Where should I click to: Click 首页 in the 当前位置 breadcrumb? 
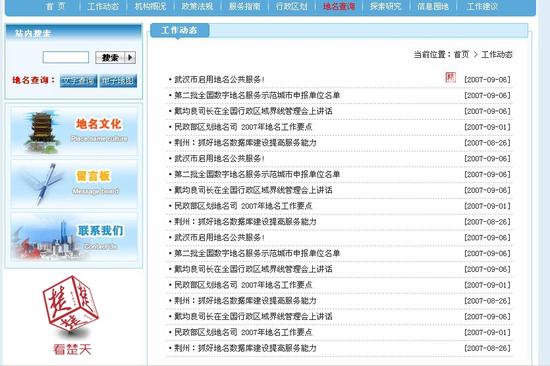click(x=461, y=55)
